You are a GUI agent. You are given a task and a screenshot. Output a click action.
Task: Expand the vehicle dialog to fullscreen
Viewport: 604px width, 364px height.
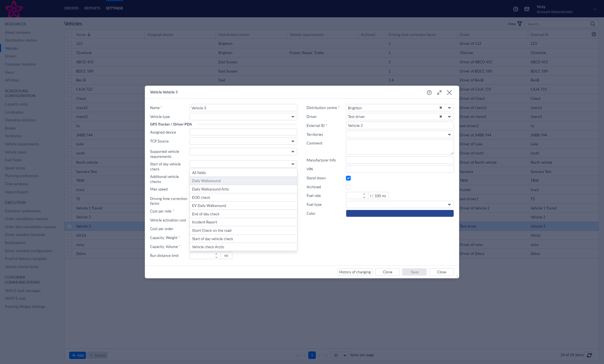tap(439, 93)
